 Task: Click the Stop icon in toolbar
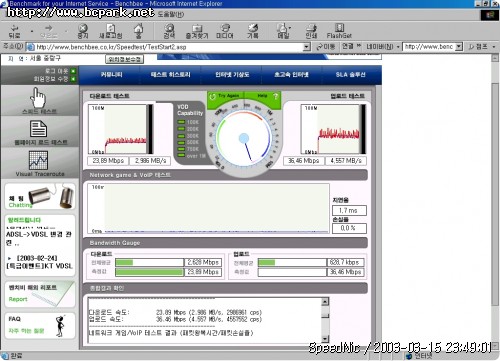coord(83,28)
